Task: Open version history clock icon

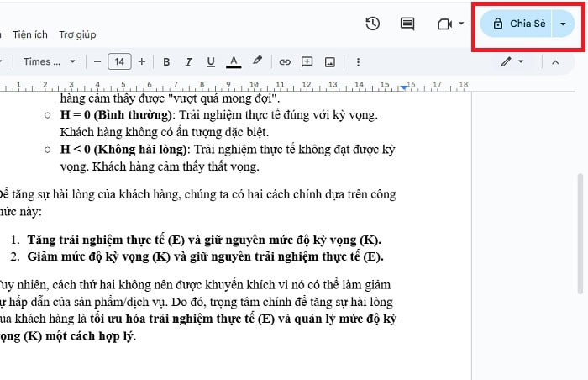Action: (372, 24)
